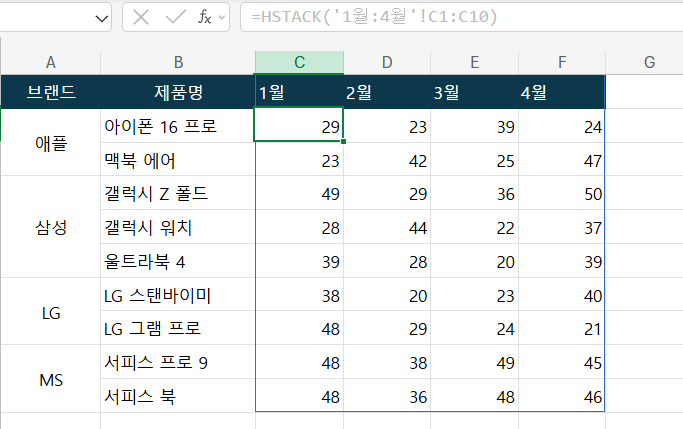Select 4월 value 40 for LG 스탠바이미

(562, 295)
